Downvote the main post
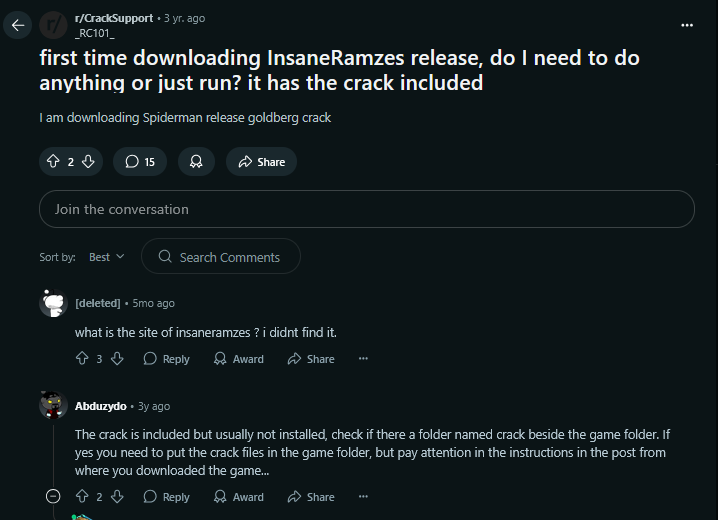 pos(88,162)
